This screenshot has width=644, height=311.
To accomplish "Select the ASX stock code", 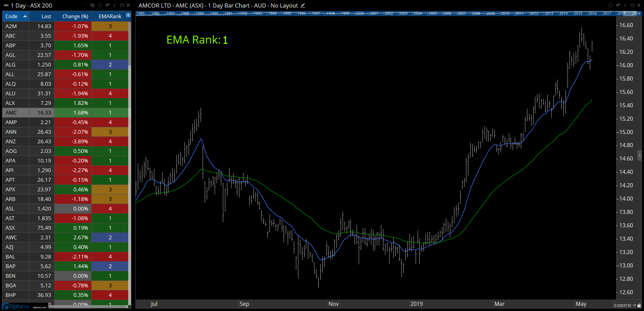I will [10, 228].
